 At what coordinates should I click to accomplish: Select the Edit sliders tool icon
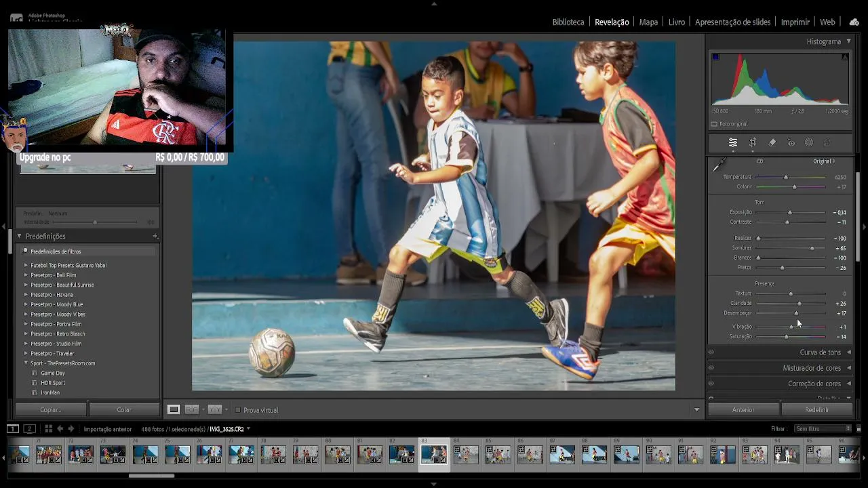point(733,143)
